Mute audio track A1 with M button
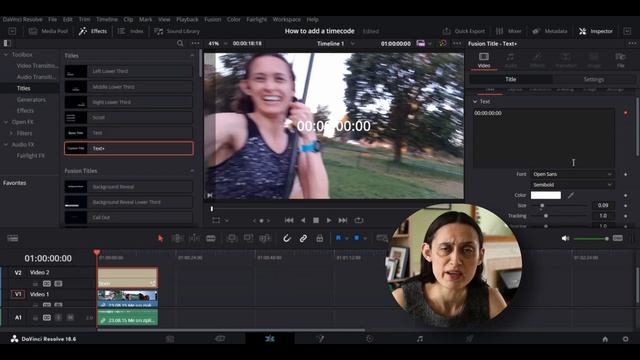 pyautogui.click(x=70, y=317)
